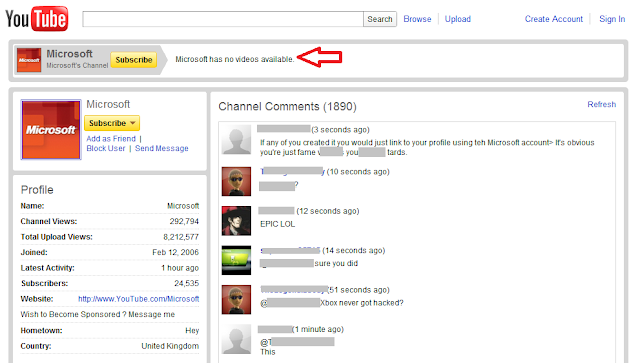Click the gray silhouette avatar of the first commenter

[236, 140]
